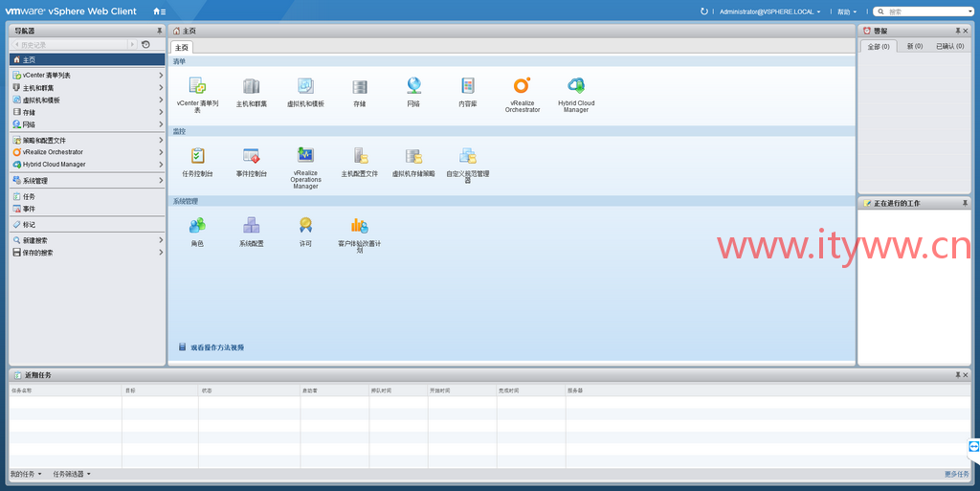The image size is (980, 491).
Task: Open 网络 globe icon in 清单 section
Action: (413, 85)
